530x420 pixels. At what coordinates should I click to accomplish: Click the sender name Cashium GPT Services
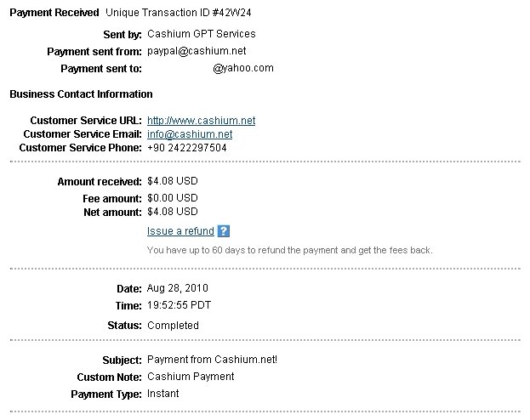coord(202,34)
